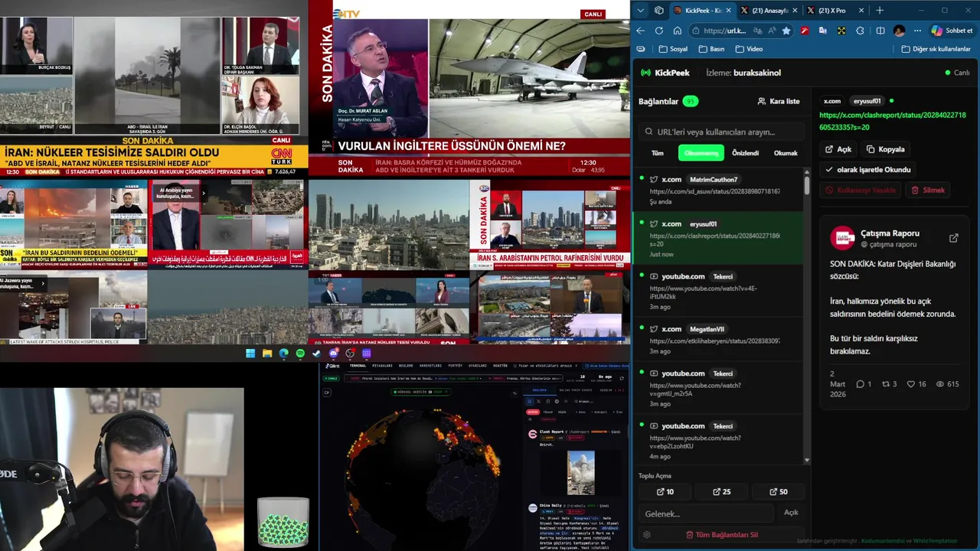
Task: Select the Okumak filter tab
Action: (786, 153)
